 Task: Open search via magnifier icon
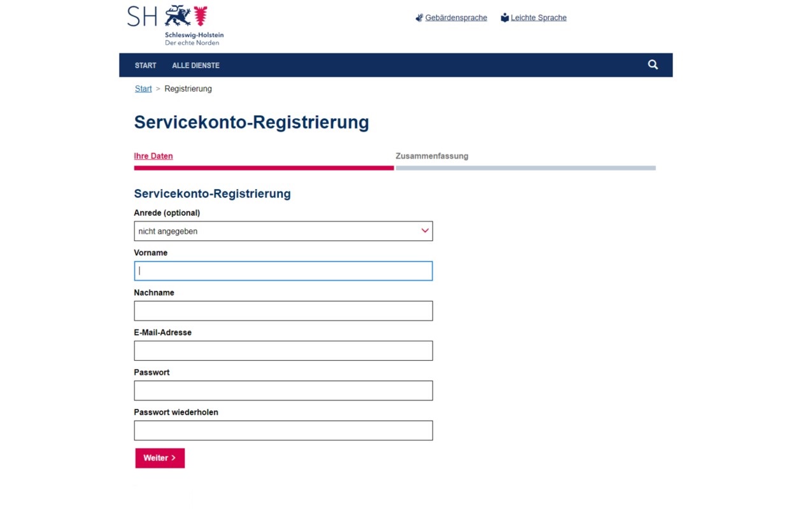(653, 65)
